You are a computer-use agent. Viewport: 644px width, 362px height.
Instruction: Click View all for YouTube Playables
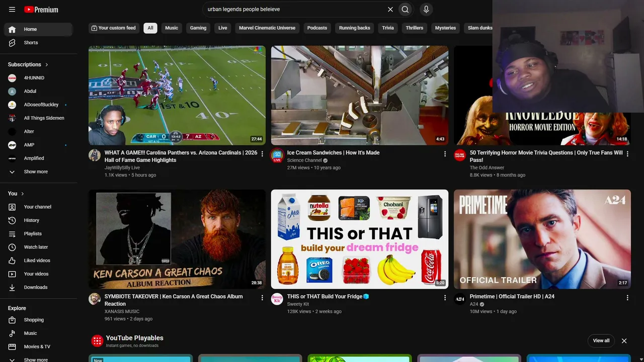pos(601,341)
